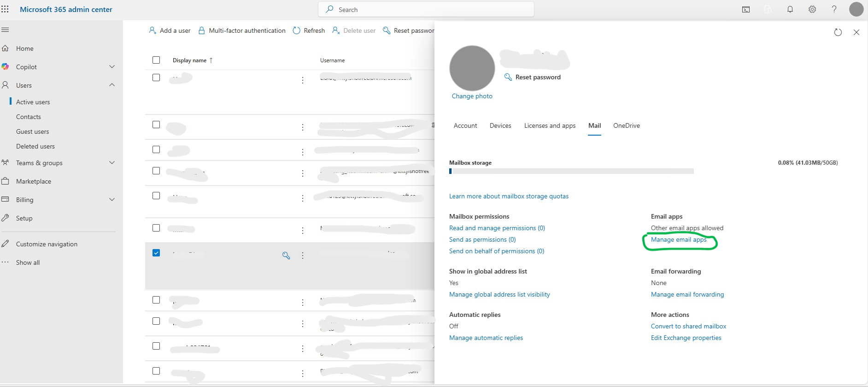Click Reset password in details panel
The height and width of the screenshot is (387, 868).
click(533, 77)
